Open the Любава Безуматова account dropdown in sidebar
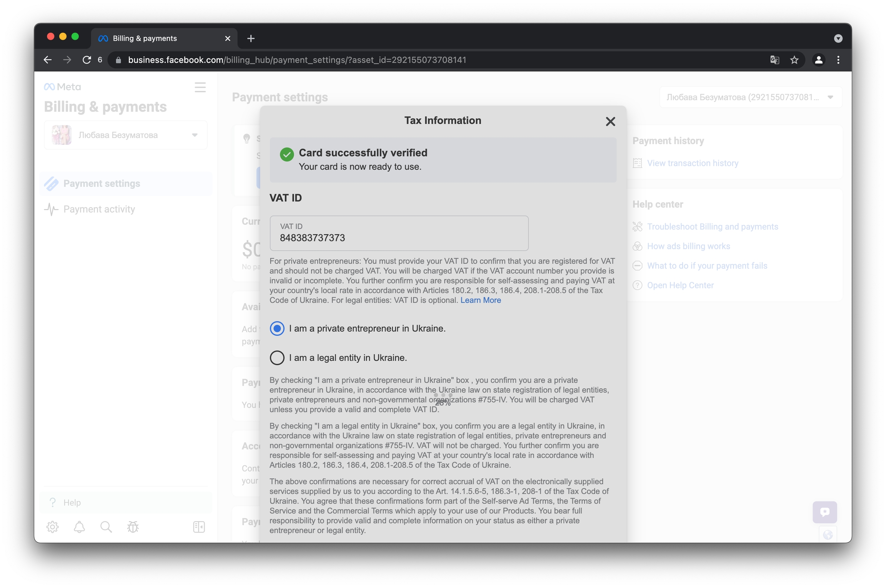This screenshot has height=588, width=886. click(126, 135)
